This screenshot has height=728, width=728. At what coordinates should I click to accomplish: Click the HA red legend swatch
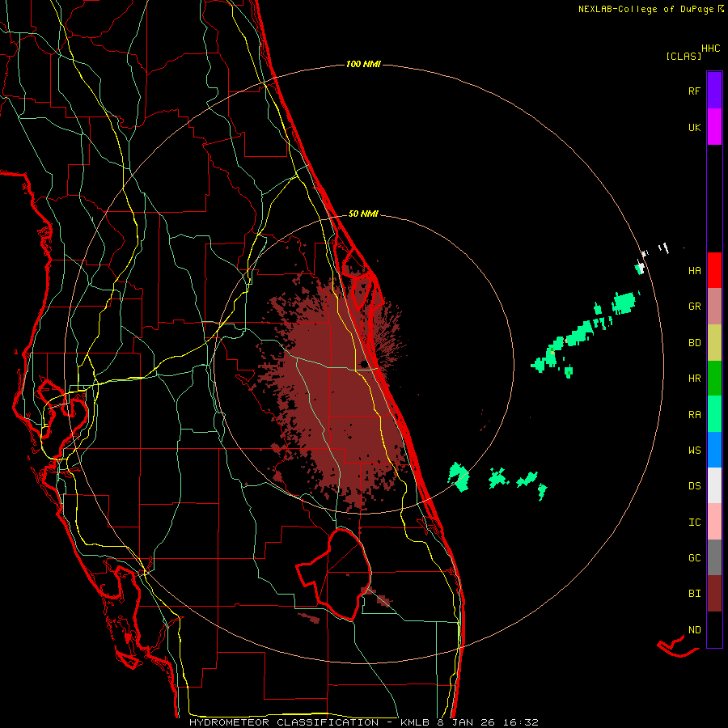coord(714,270)
